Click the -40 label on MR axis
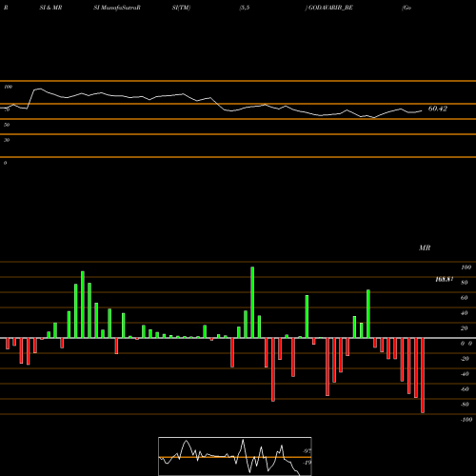The width and height of the screenshot is (476, 476). pos(465,374)
